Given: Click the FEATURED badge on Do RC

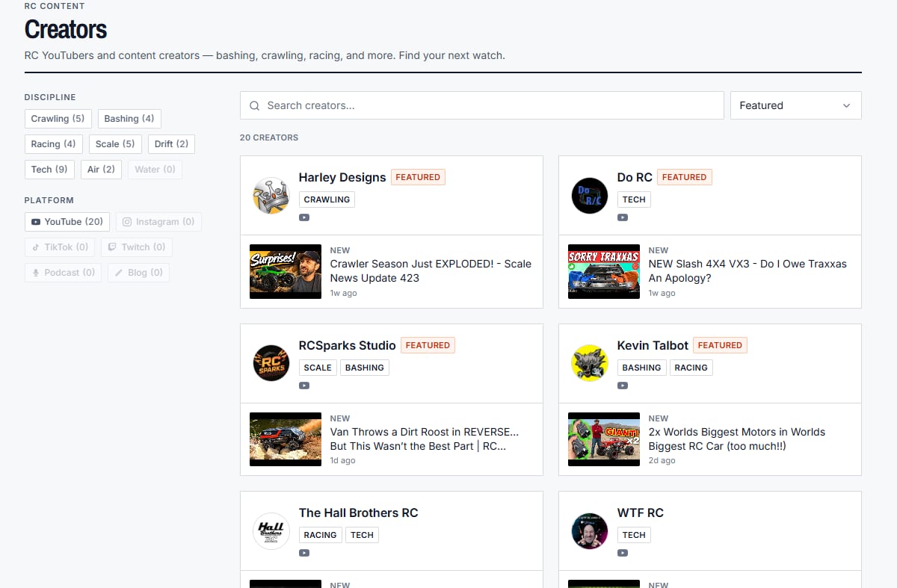Looking at the screenshot, I should [x=684, y=177].
